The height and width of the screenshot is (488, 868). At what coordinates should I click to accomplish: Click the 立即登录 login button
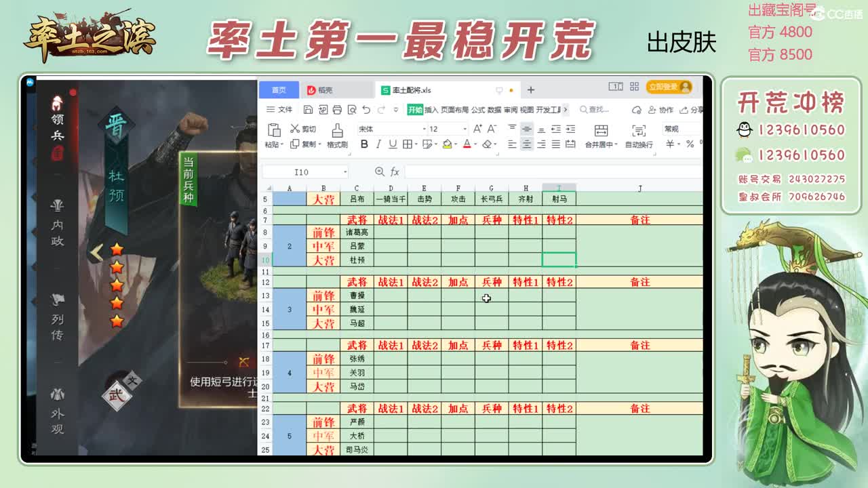point(669,87)
